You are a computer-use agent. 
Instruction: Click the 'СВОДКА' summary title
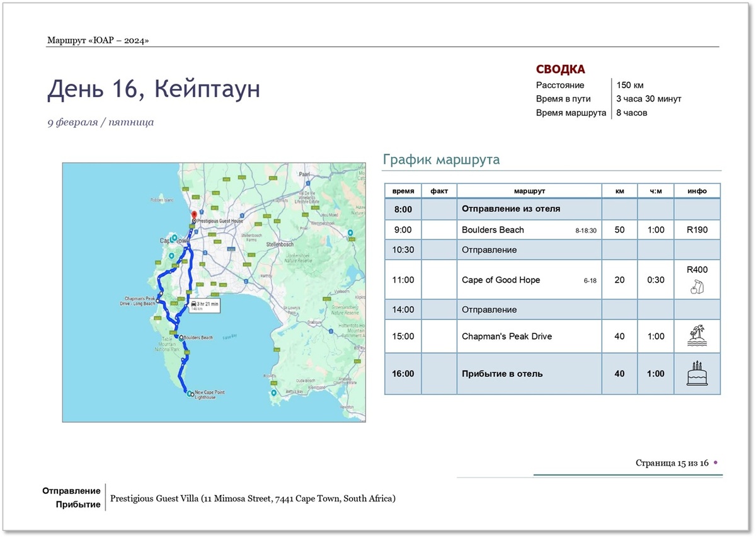click(561, 69)
